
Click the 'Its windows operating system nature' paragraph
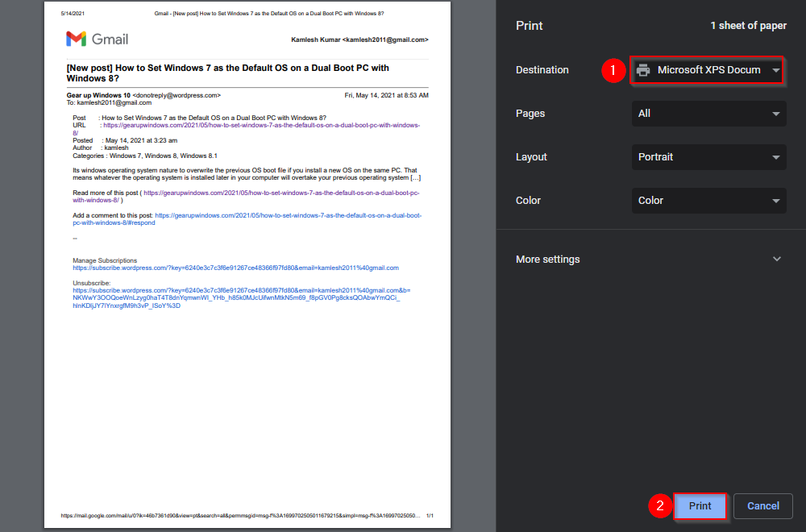247,174
